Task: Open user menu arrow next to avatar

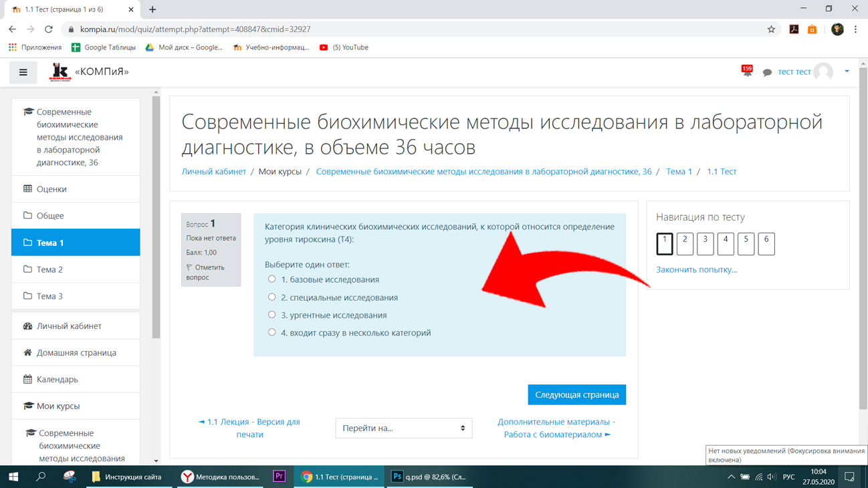Action: coord(847,72)
